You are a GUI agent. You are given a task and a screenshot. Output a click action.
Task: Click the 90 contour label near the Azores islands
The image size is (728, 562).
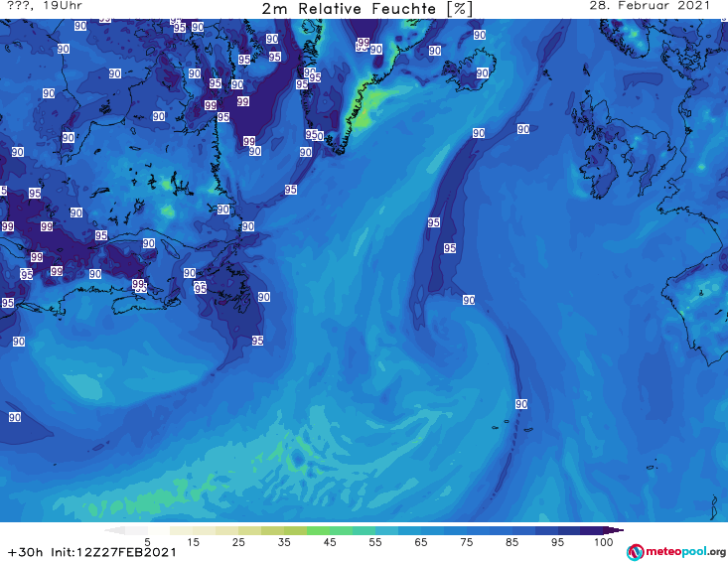pos(521,404)
